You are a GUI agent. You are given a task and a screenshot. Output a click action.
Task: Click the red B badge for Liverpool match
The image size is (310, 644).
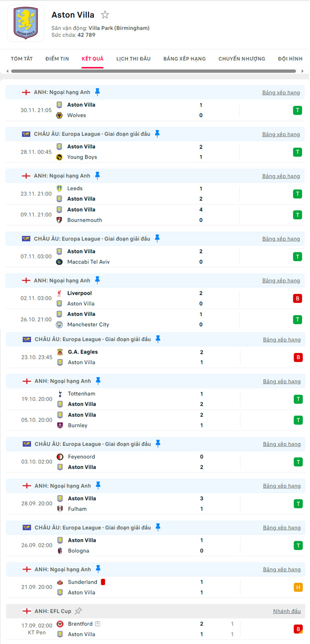[x=298, y=298]
